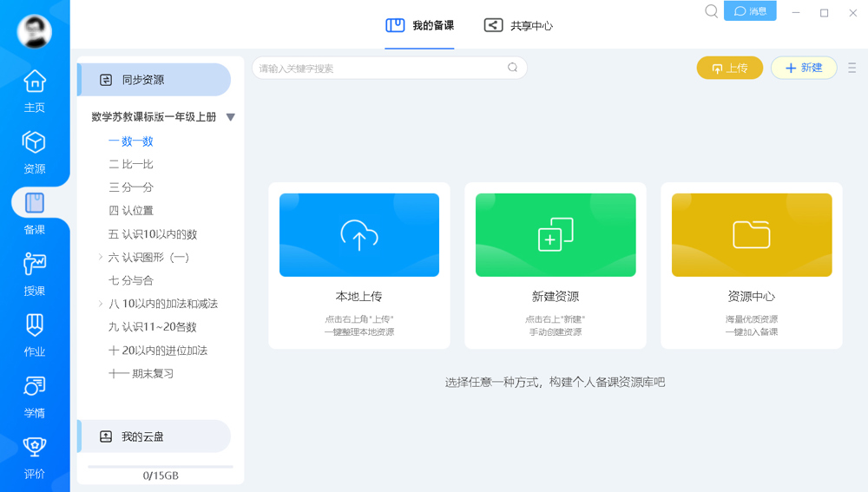This screenshot has height=492, width=868.
Task: Click the 0/15GB storage usage bar
Action: pyautogui.click(x=161, y=467)
